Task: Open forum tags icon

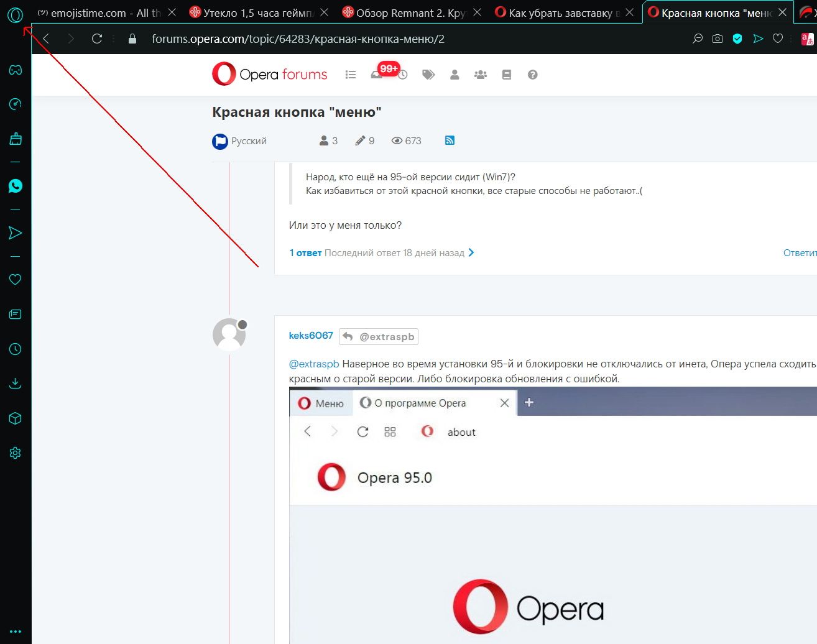Action: pyautogui.click(x=428, y=75)
